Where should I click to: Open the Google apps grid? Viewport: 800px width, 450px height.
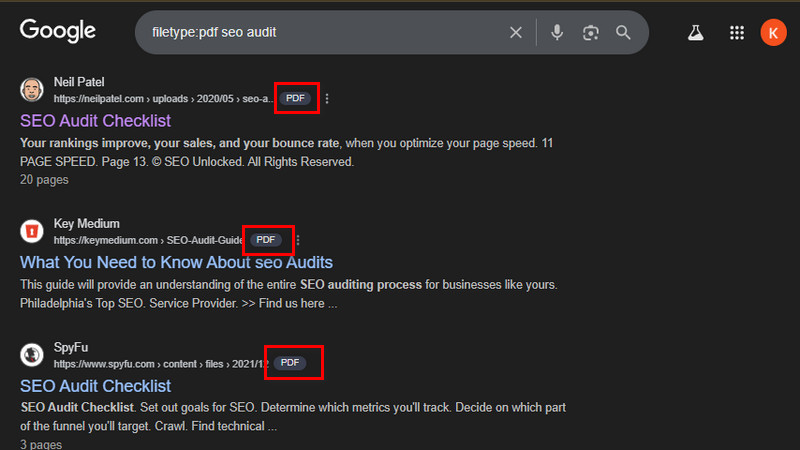[x=737, y=33]
